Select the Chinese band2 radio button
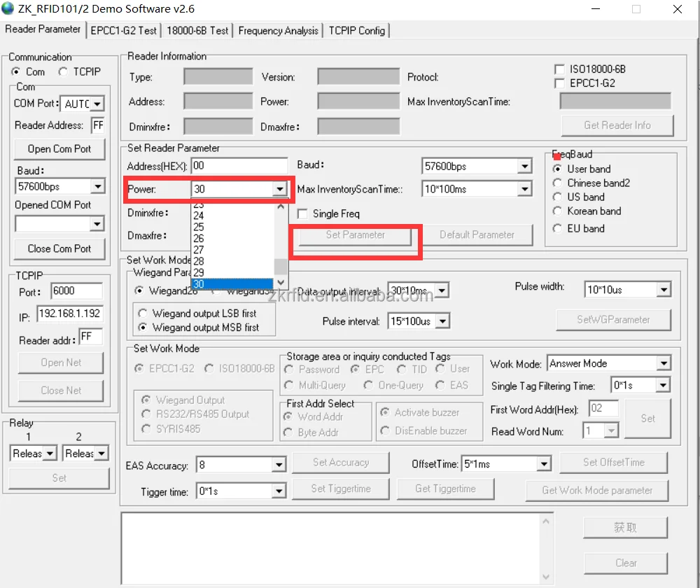Viewport: 700px width, 588px height. 557,183
